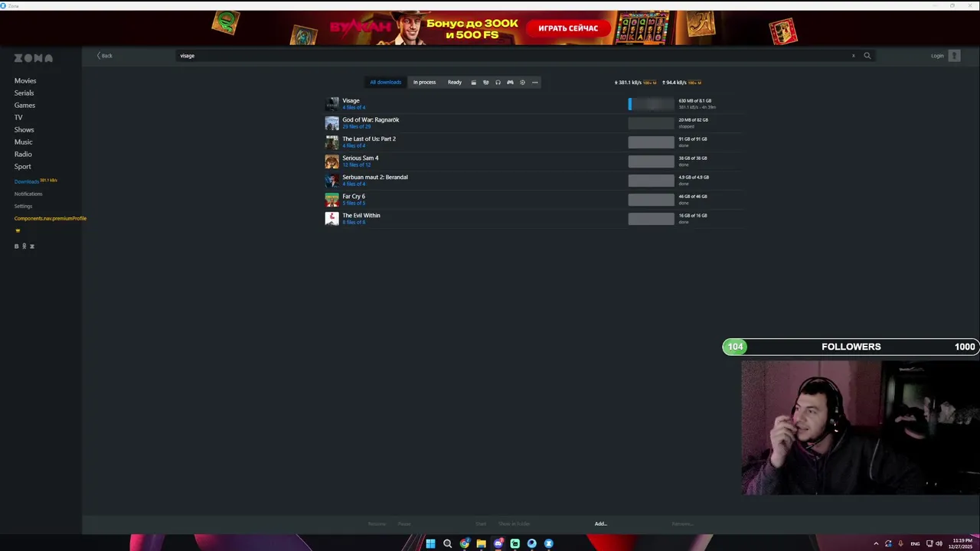Click the Zona logo
Viewport: 980px width, 551px height.
point(33,58)
